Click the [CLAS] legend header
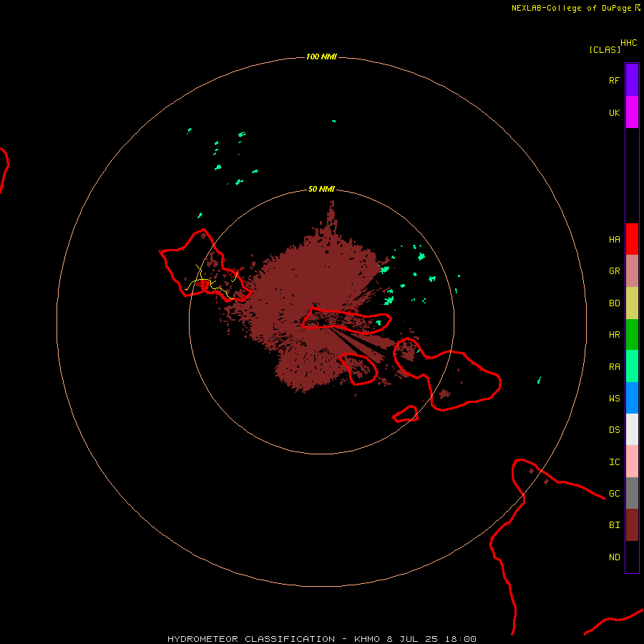Viewport: 644px width, 644px height. tap(605, 49)
